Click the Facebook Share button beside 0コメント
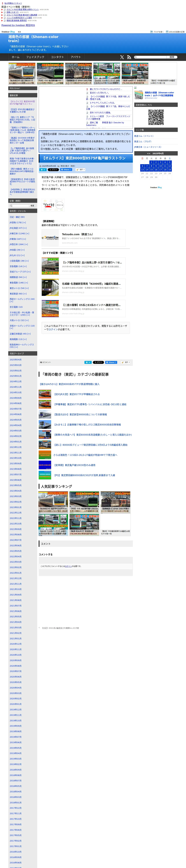 [111, 362]
